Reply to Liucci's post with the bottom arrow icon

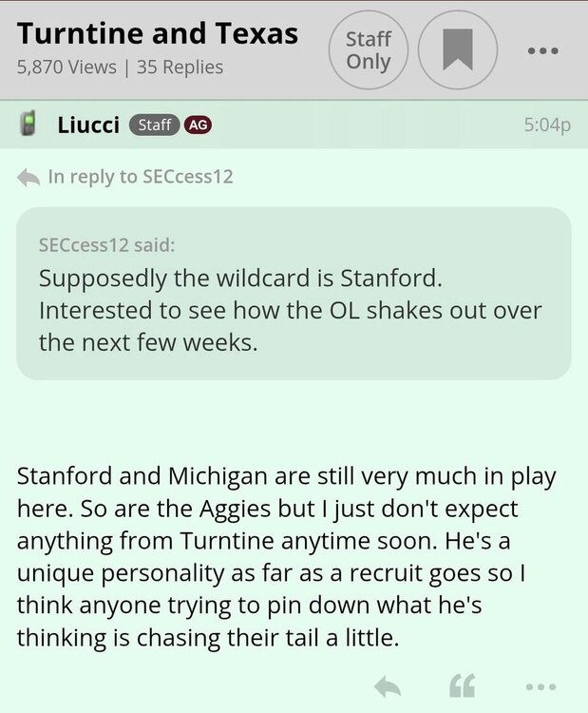(387, 686)
